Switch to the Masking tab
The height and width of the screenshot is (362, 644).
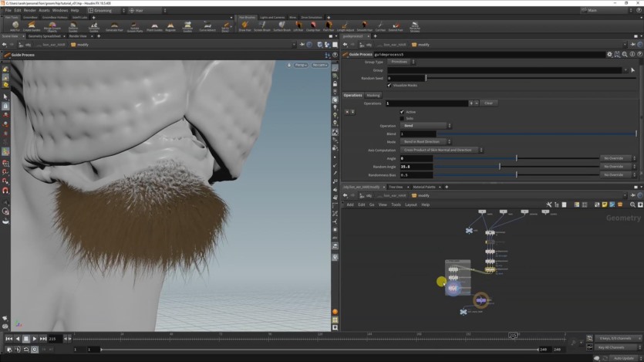click(373, 96)
